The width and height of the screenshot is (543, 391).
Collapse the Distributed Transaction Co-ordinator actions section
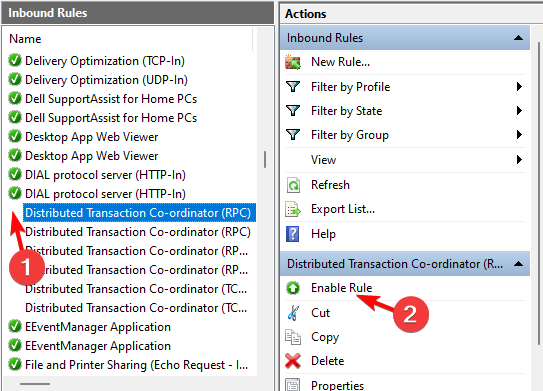518,264
